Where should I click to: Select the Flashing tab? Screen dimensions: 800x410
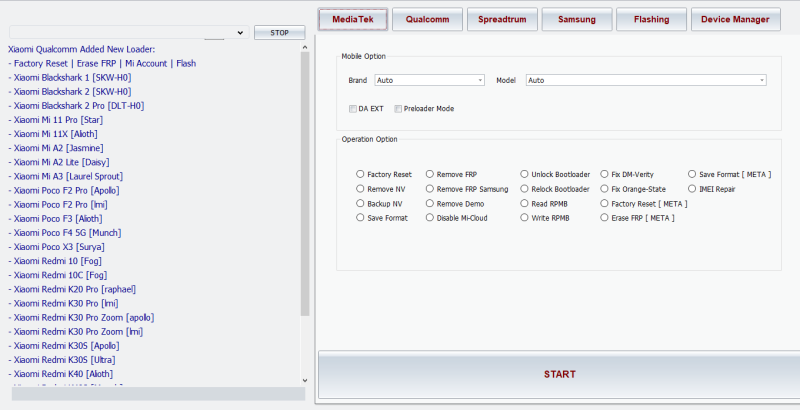(x=651, y=19)
